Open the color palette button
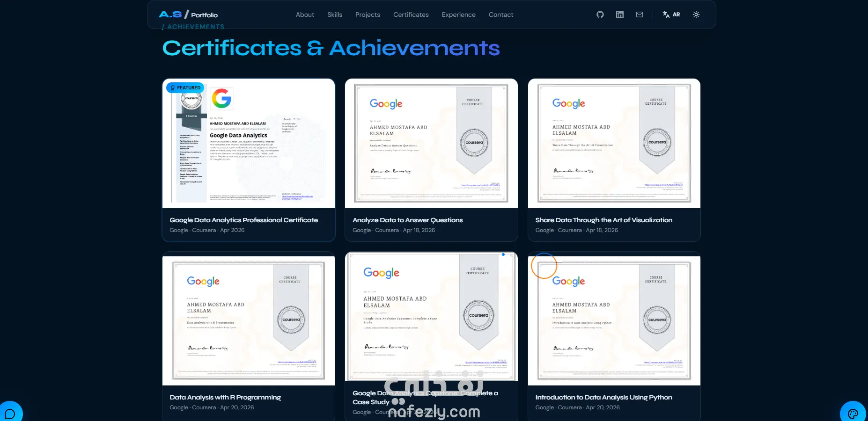Viewport: 868px width, 421px height. point(853,414)
